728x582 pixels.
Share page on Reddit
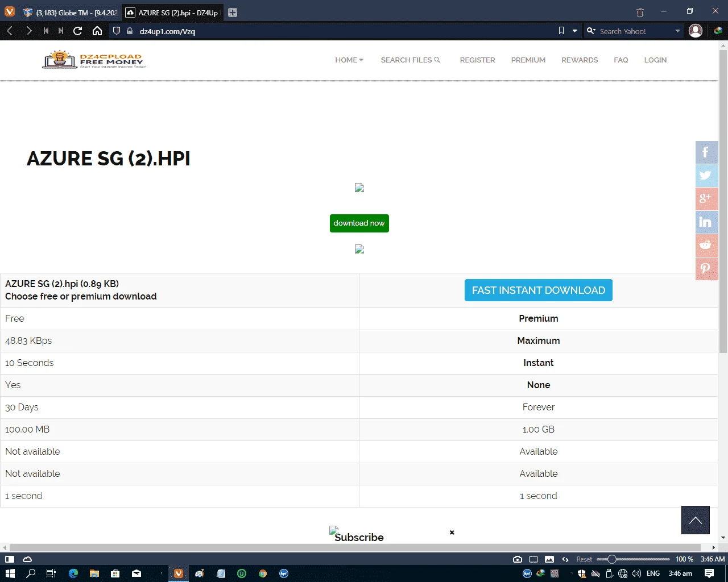pos(706,246)
